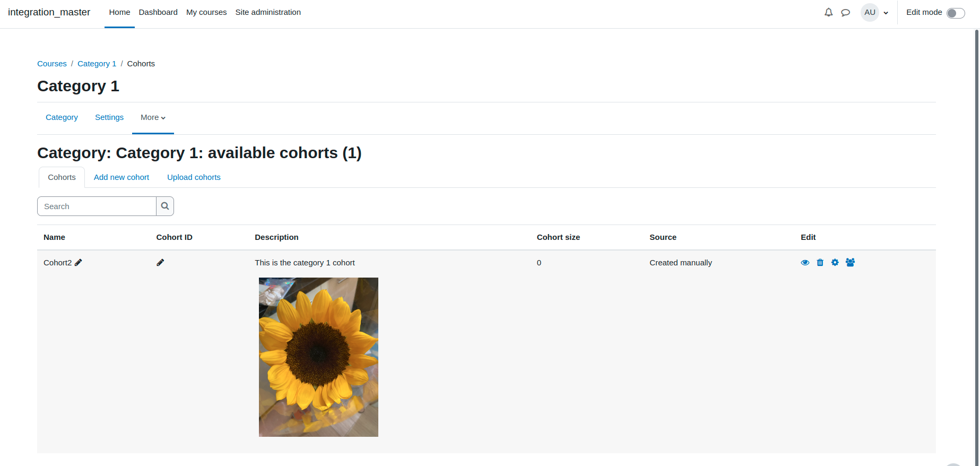Screen dimensions: 980x466
Task: Click the page vertical scrollbar
Action: [x=977, y=247]
